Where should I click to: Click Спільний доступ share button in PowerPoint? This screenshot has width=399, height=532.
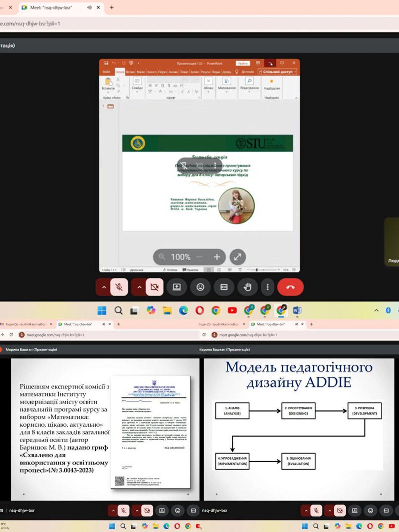point(277,72)
